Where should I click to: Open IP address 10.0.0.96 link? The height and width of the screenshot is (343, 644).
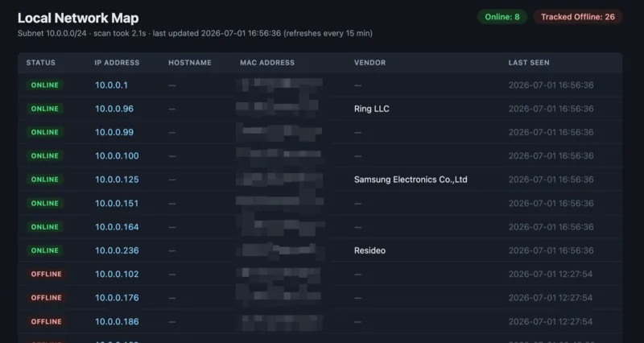114,109
